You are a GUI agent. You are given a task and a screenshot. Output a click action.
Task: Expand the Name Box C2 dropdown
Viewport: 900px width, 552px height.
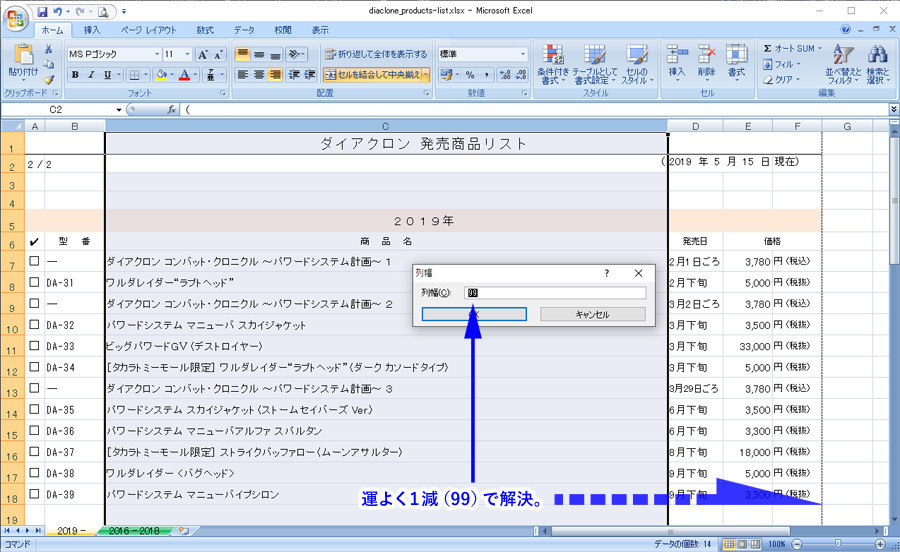pyautogui.click(x=119, y=110)
